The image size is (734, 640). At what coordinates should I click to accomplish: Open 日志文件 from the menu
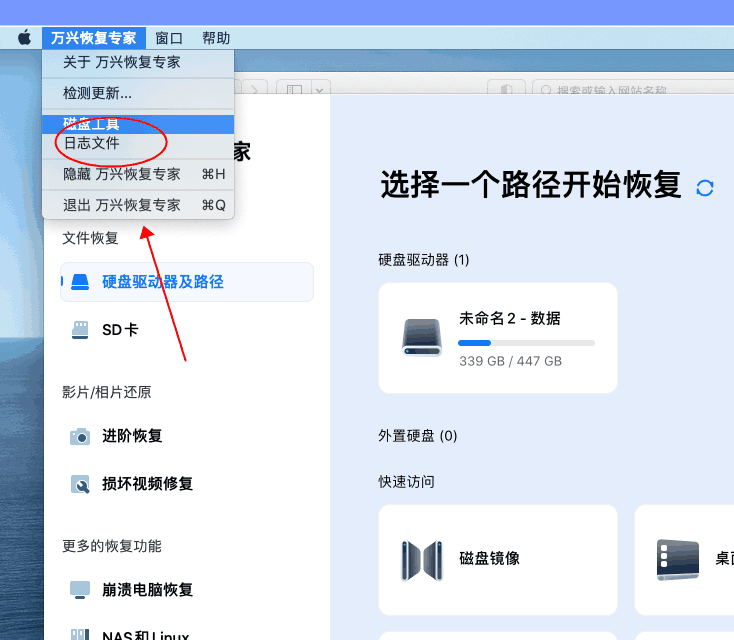[138, 143]
